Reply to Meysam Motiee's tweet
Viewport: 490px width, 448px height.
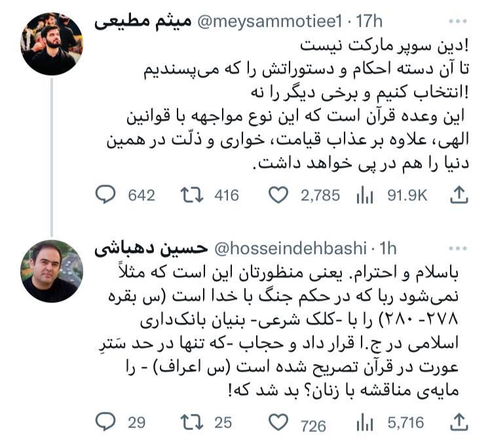point(105,195)
